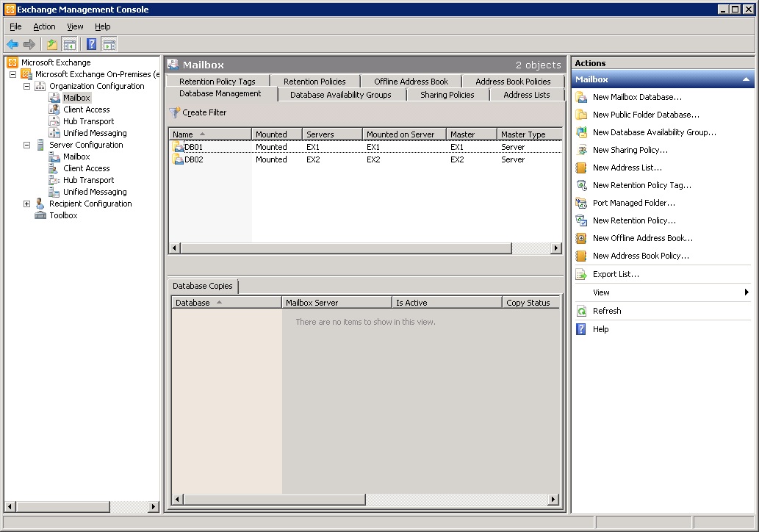The height and width of the screenshot is (532, 759).
Task: Click DB01 row's Mounted status cell
Action: coord(272,147)
